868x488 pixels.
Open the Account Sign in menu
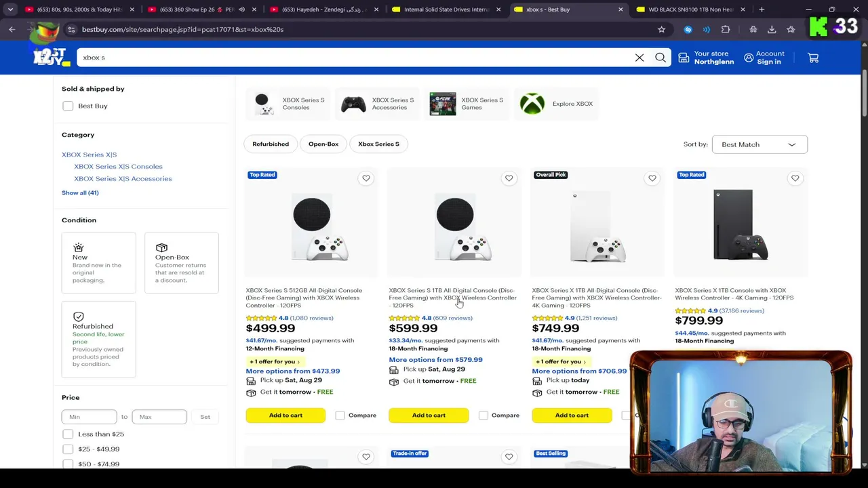tap(764, 58)
